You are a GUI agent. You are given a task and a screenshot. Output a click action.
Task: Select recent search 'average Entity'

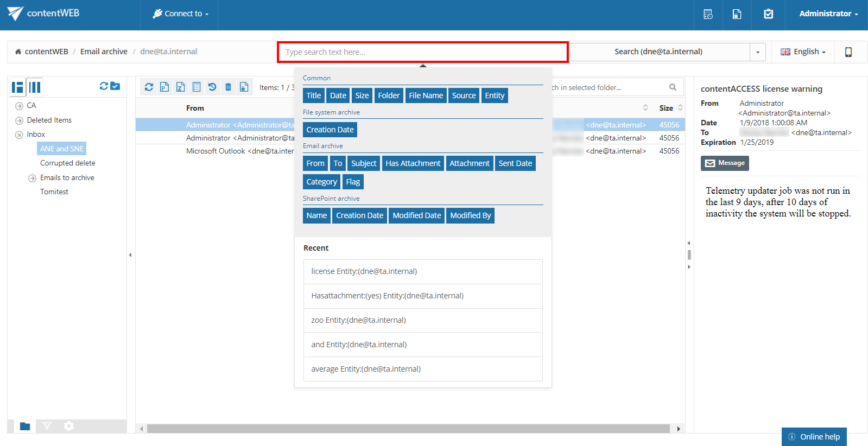coord(423,369)
